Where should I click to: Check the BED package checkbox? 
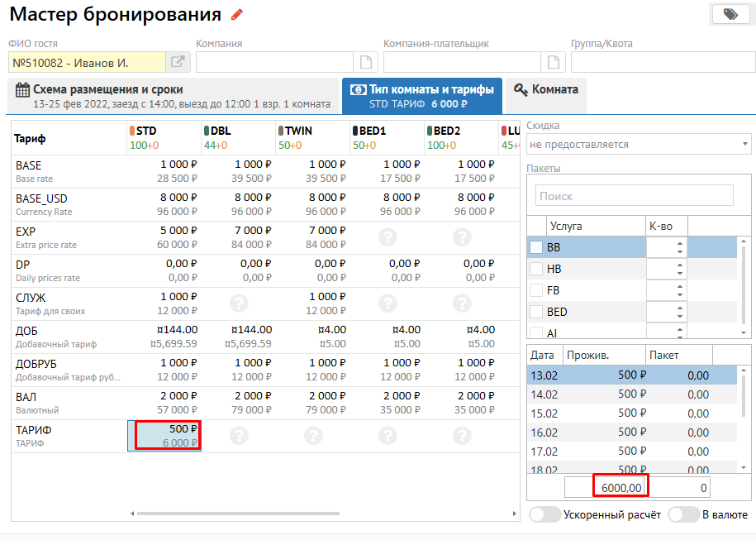click(x=536, y=312)
